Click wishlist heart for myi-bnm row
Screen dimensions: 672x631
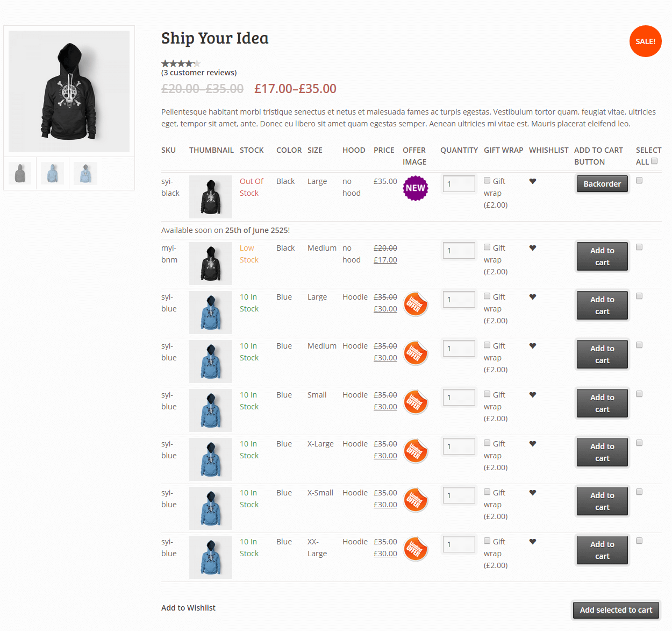pyautogui.click(x=533, y=248)
